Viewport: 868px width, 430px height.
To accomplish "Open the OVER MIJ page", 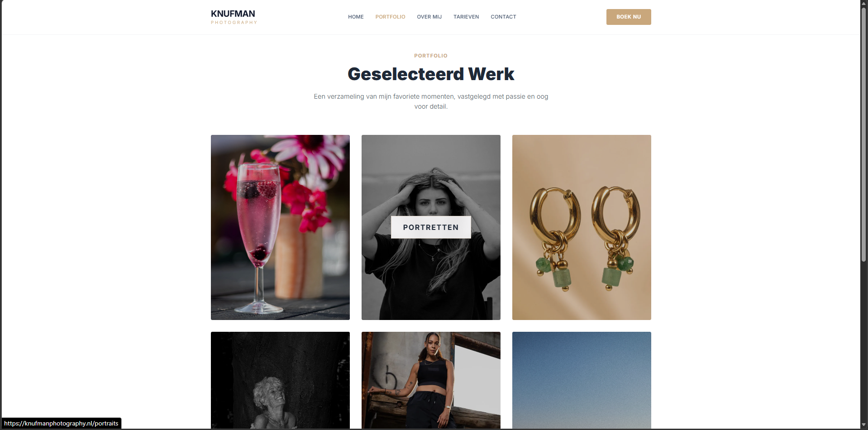I will click(x=429, y=17).
